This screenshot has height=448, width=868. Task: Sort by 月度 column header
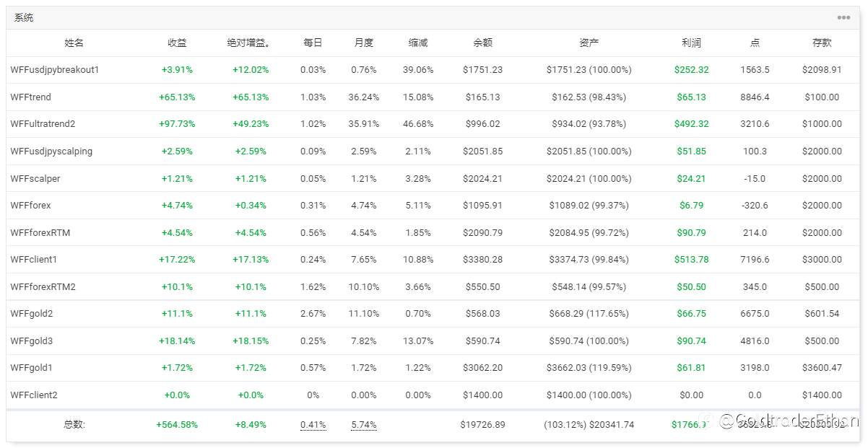364,43
